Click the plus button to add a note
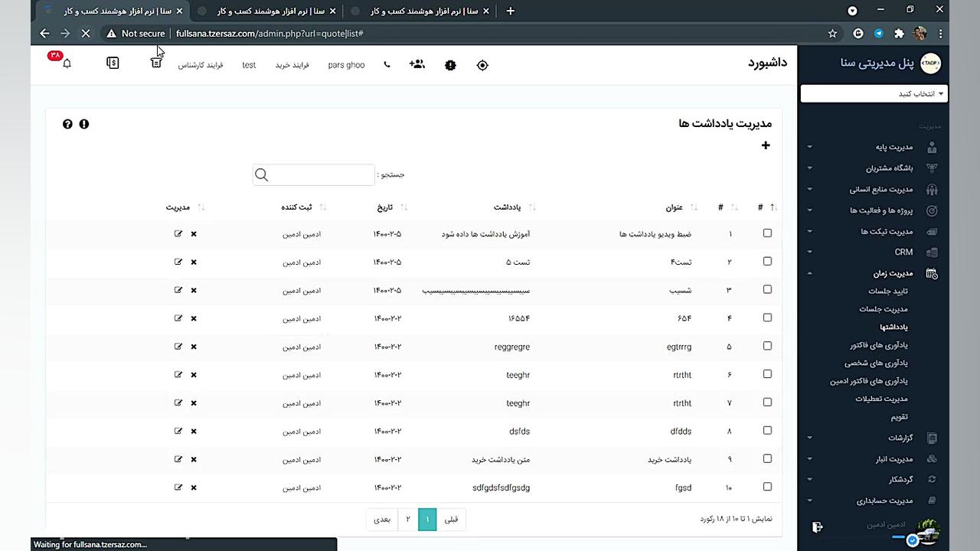Screen dimensions: 980x551 coord(765,145)
